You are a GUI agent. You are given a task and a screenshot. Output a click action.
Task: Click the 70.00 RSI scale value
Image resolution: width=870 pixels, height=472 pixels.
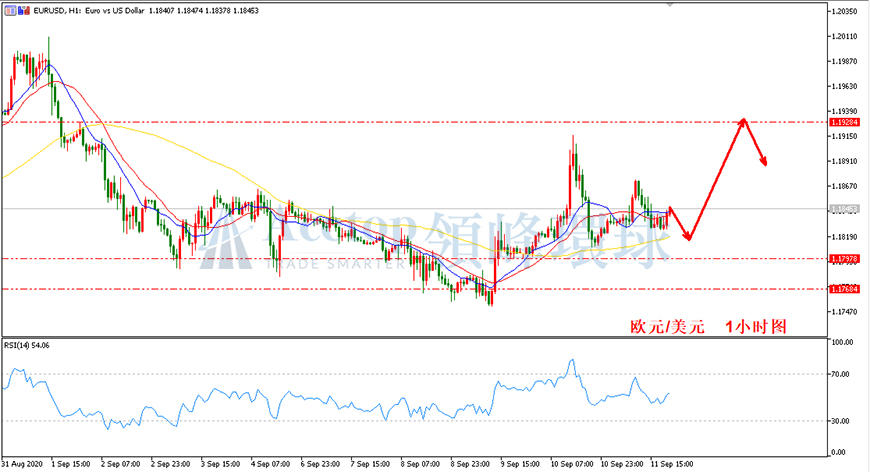841,374
